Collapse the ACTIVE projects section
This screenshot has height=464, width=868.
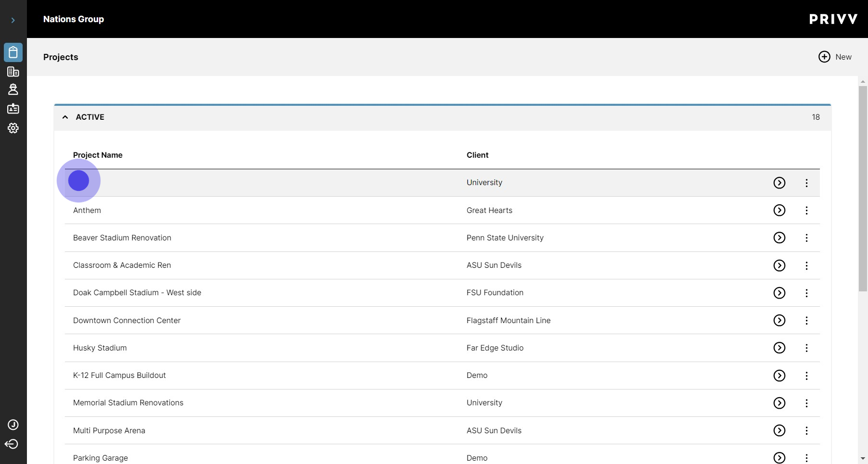pos(65,117)
